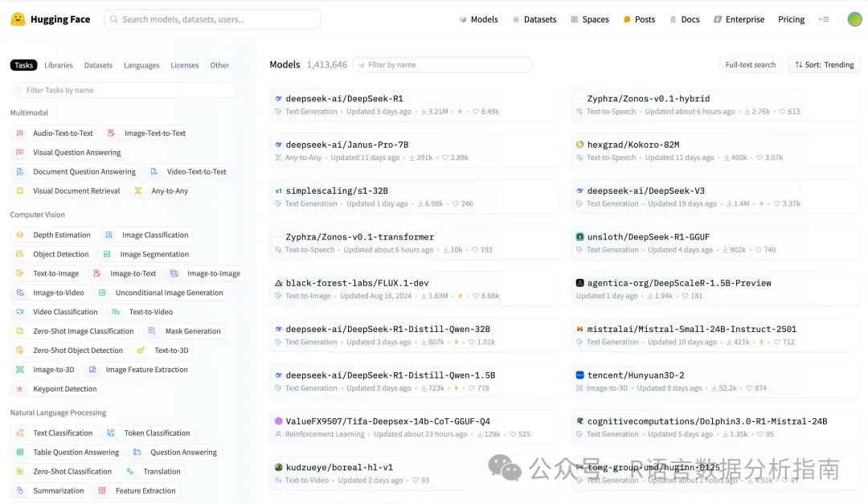Filter by Zero-Shot Image Classification task
This screenshot has width=868, height=504.
(x=74, y=331)
